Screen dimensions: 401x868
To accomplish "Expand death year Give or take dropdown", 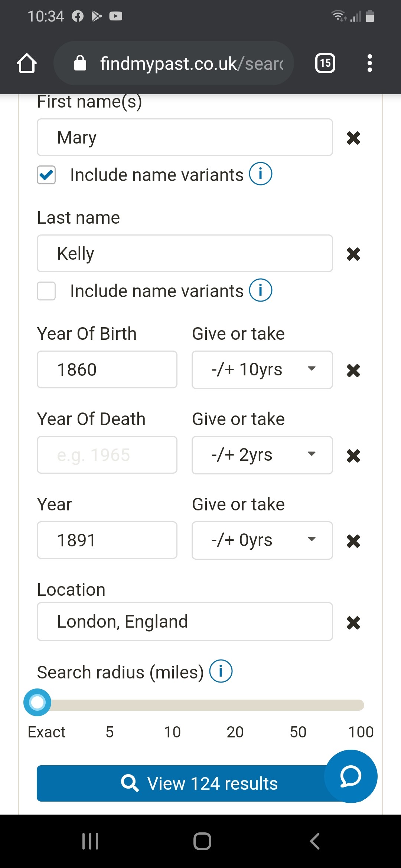I will coord(262,455).
